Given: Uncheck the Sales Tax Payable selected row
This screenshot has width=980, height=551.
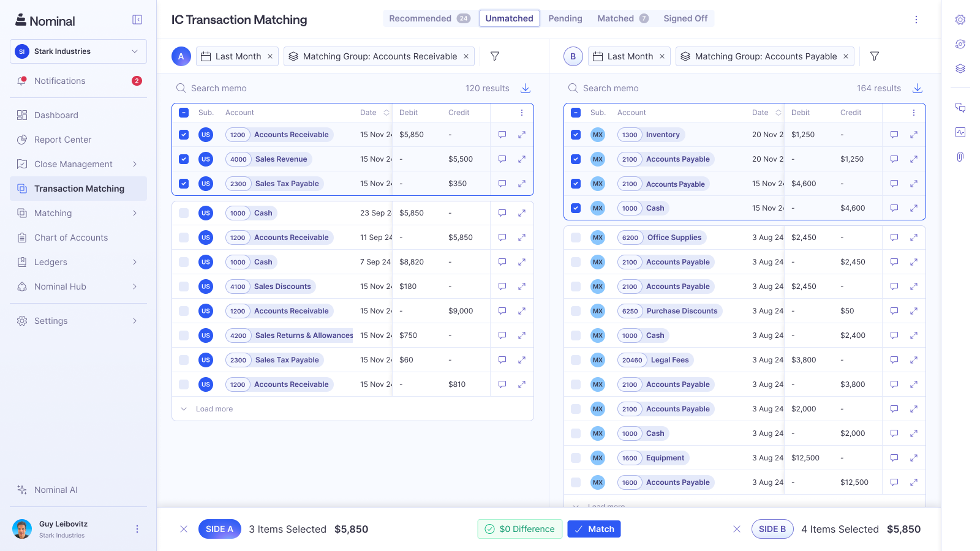Looking at the screenshot, I should (x=184, y=184).
